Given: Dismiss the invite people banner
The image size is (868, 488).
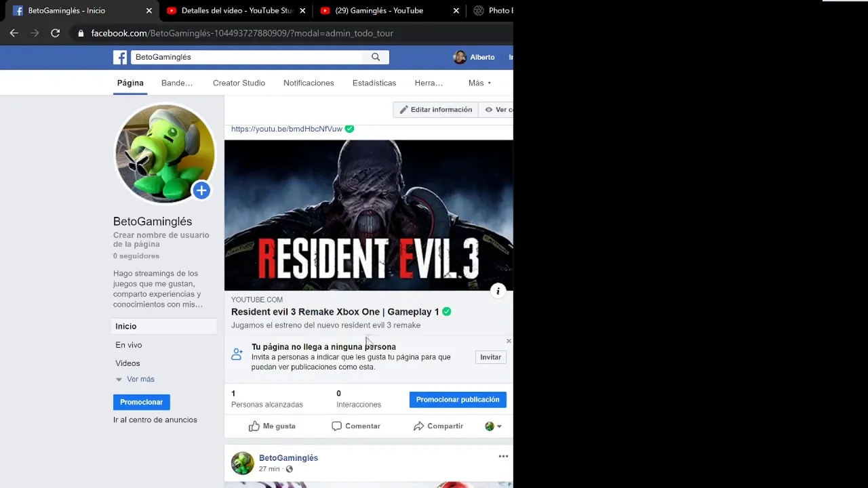Looking at the screenshot, I should click(x=509, y=341).
